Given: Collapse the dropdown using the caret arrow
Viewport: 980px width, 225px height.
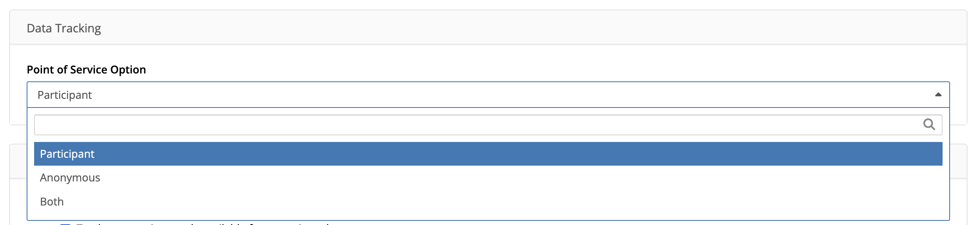Looking at the screenshot, I should [x=938, y=95].
